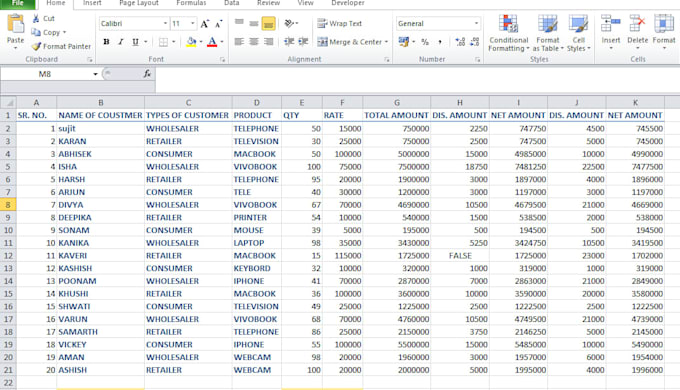Viewport: 680px width, 390px height.
Task: Click the insert function fx icon
Action: (147, 74)
